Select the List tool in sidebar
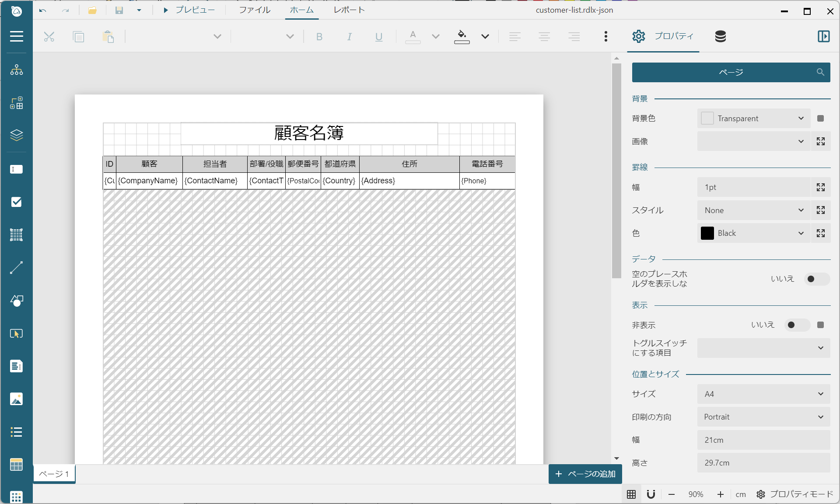Screen dimensions: 840x504 [x=16, y=432]
